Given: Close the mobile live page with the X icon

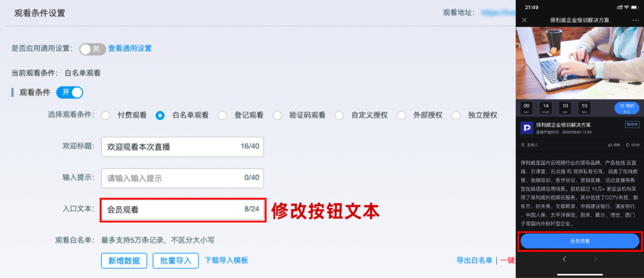Looking at the screenshot, I should (525, 20).
